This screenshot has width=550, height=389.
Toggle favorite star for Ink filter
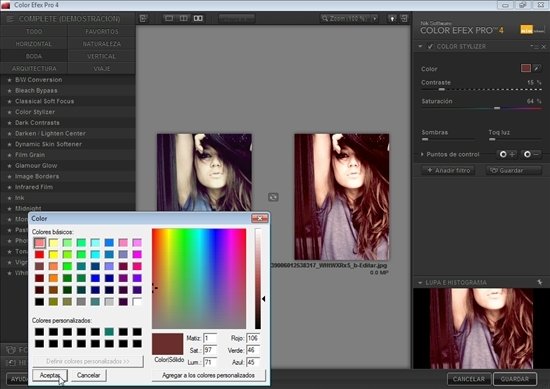coord(9,198)
